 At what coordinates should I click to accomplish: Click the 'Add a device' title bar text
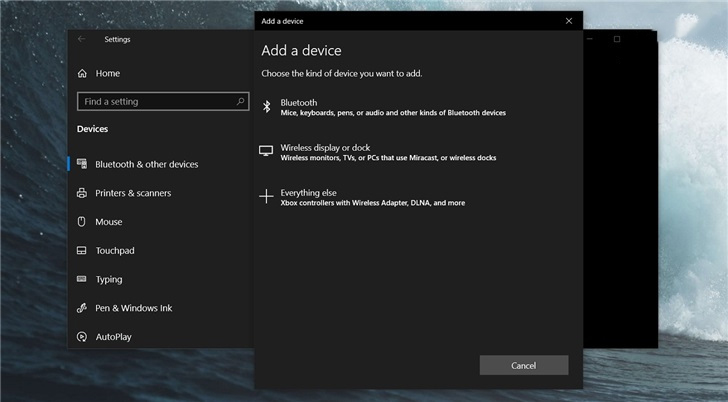click(282, 21)
